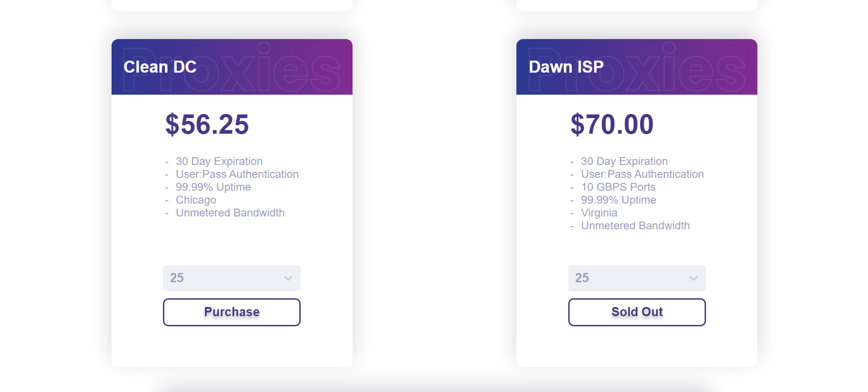Click the $70.00 price on Dawn ISP
The height and width of the screenshot is (392, 868).
[x=612, y=124]
